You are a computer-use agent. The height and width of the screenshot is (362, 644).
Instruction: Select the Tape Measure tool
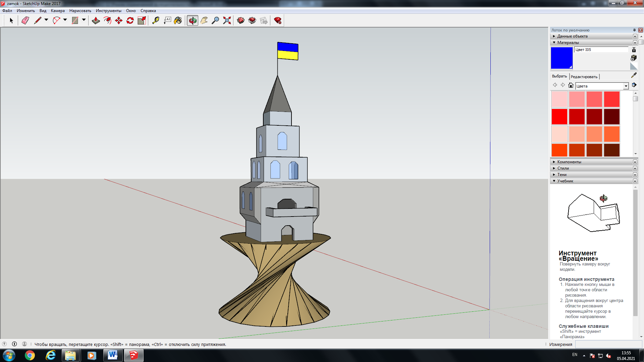[156, 21]
